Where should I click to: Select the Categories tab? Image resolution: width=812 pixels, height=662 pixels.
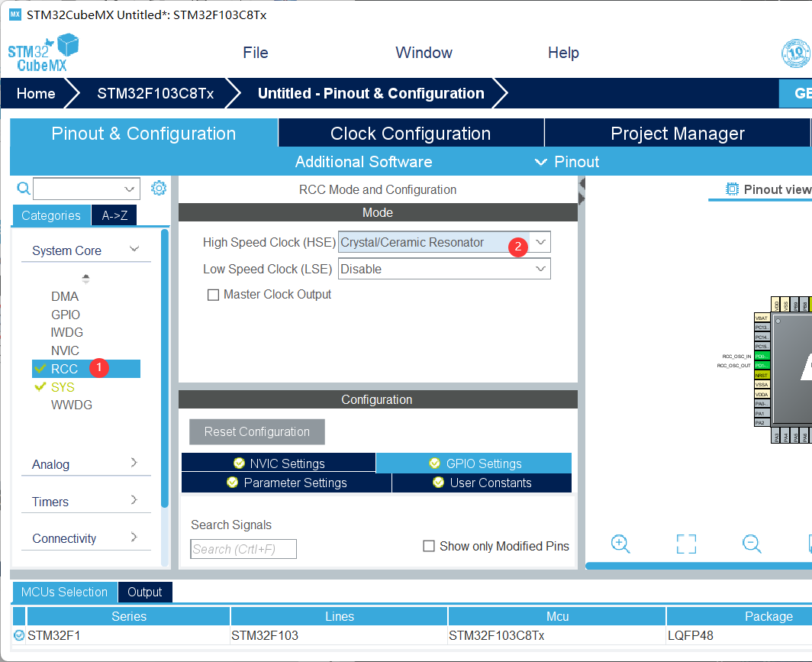coord(51,215)
